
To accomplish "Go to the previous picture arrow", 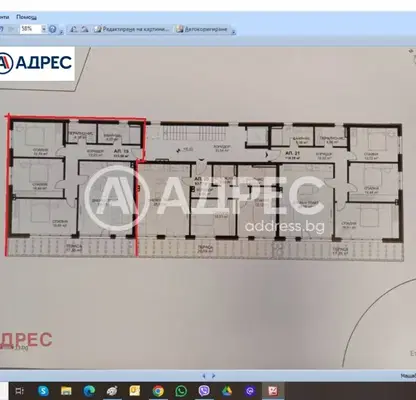I will coord(204,376).
